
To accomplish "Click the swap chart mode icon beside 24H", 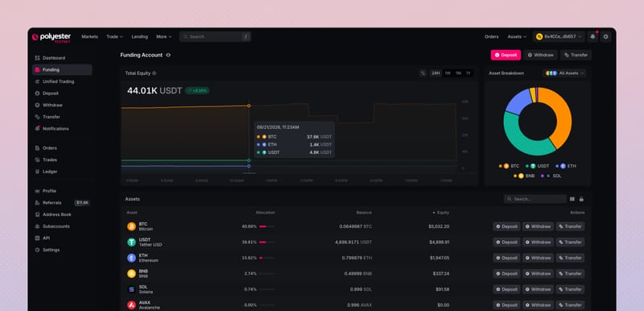I will point(423,73).
